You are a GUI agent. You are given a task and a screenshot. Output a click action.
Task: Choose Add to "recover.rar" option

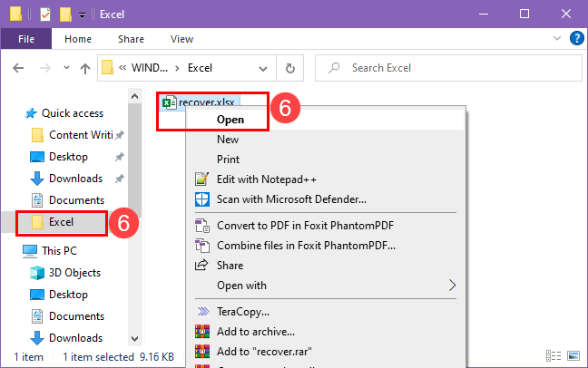[326, 351]
